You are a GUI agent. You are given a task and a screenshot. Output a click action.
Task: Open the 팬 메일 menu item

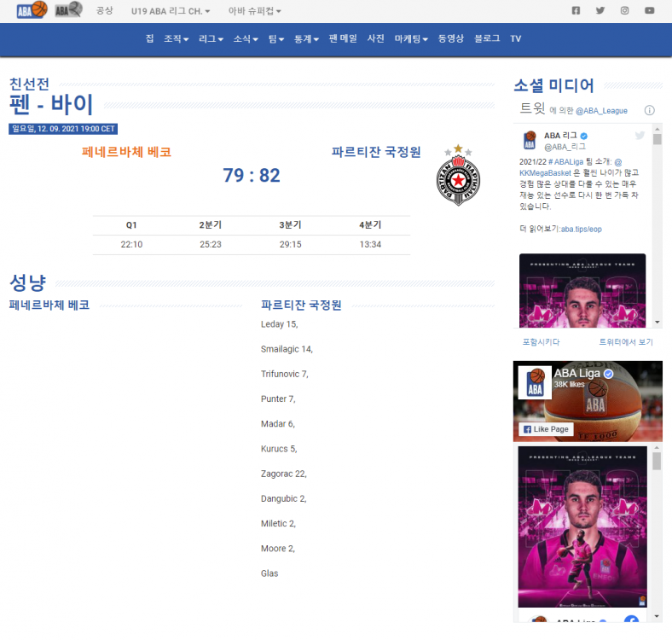point(343,38)
